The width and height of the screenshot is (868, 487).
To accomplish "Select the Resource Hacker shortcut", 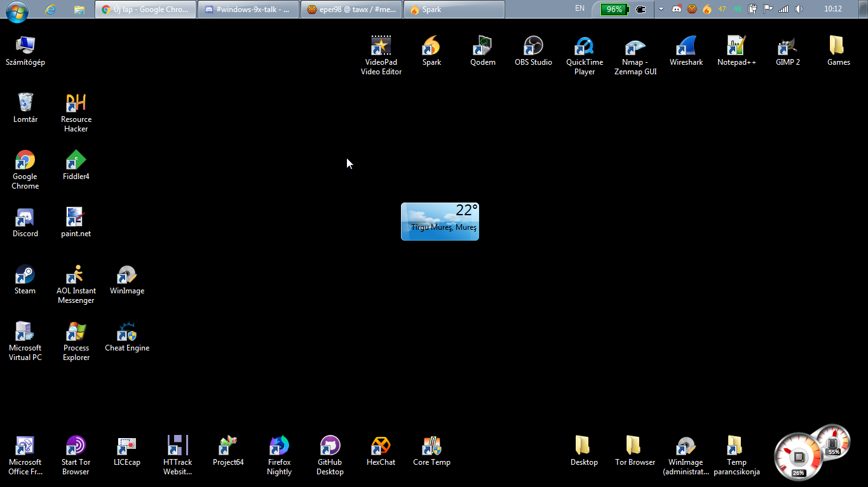I will coord(76,112).
